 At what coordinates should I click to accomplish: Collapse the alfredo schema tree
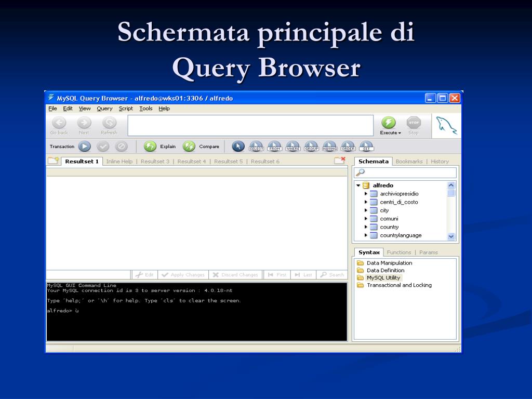(x=358, y=185)
